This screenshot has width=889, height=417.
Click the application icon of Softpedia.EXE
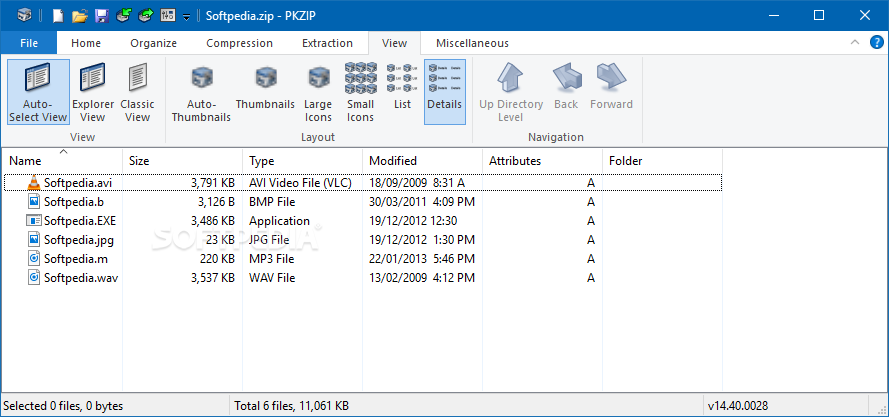34,221
